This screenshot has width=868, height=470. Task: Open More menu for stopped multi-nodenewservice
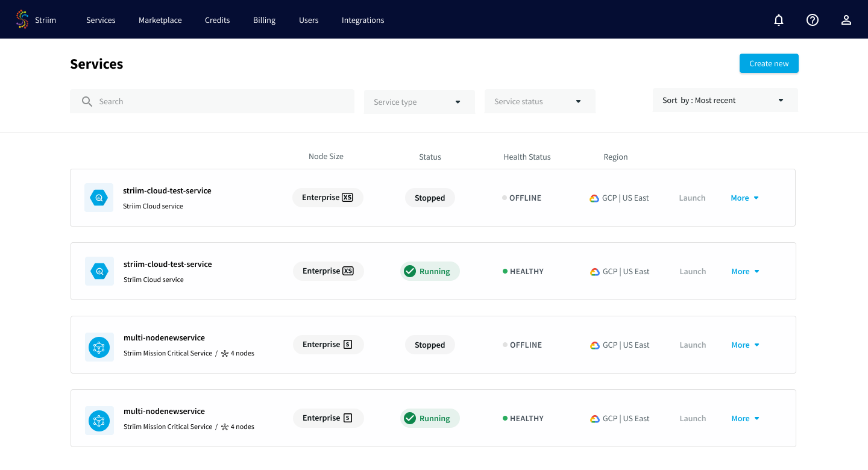click(746, 345)
